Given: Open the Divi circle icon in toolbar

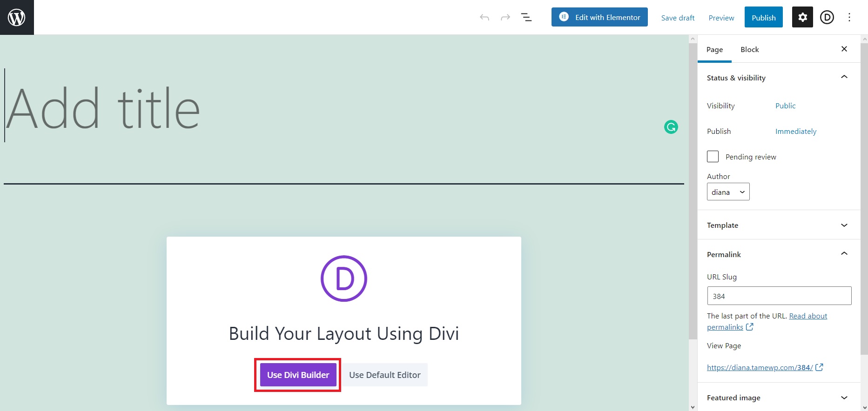Looking at the screenshot, I should (827, 17).
